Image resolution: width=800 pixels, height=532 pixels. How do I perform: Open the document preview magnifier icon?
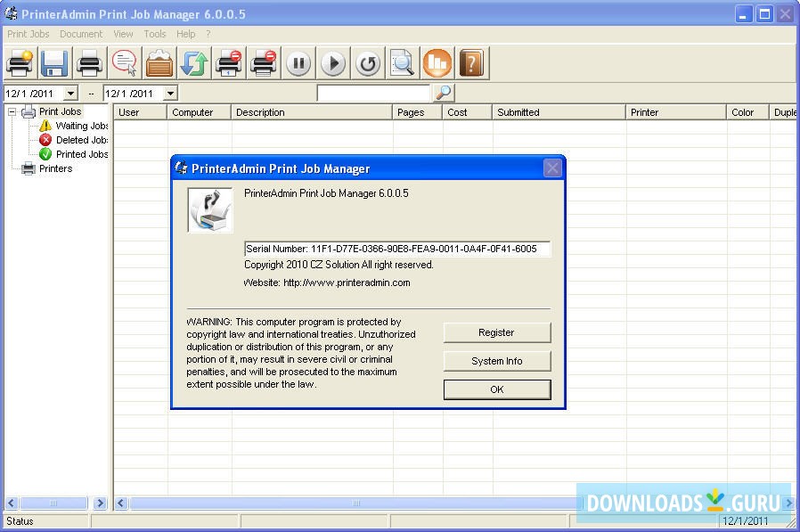(403, 63)
